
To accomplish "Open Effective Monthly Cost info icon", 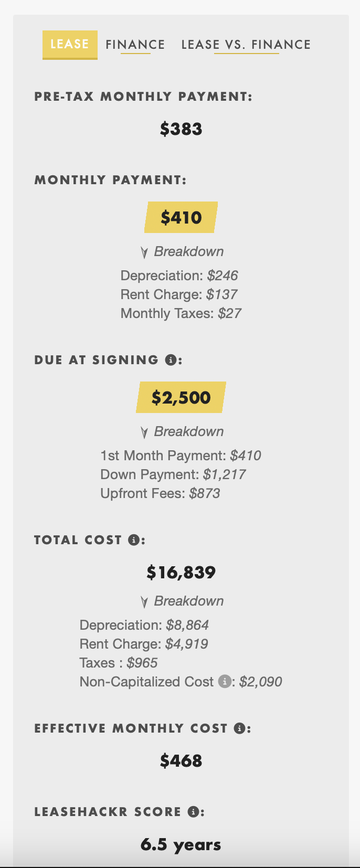I will tap(239, 728).
